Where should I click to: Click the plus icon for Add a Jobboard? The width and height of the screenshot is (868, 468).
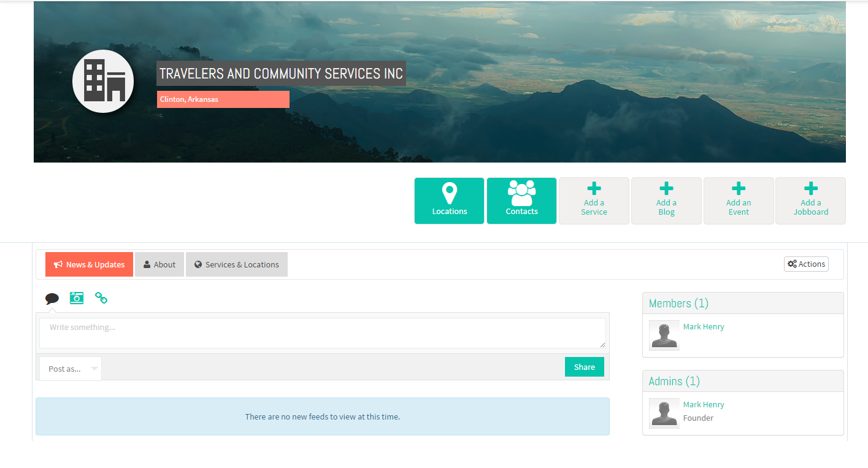tap(811, 189)
